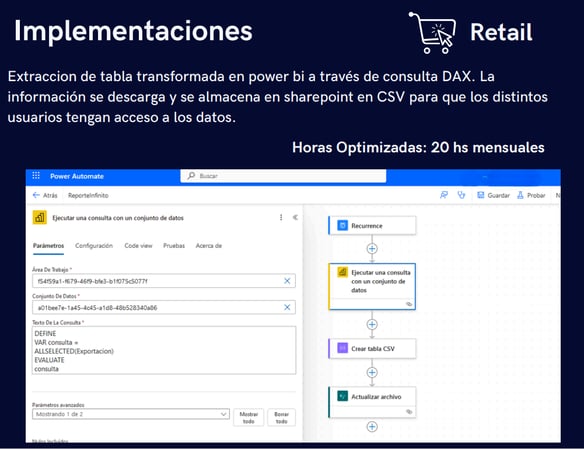
Task: Add a step above Crear tabla CSV
Action: (372, 324)
